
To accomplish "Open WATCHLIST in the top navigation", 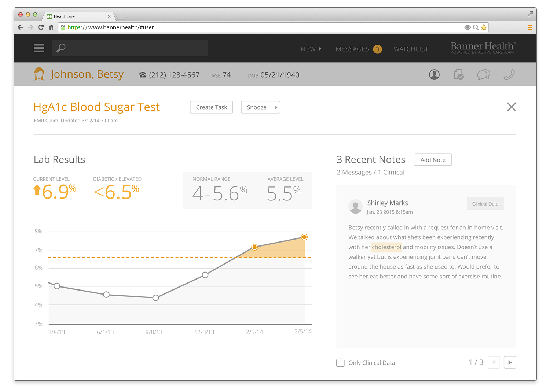I will pos(411,49).
